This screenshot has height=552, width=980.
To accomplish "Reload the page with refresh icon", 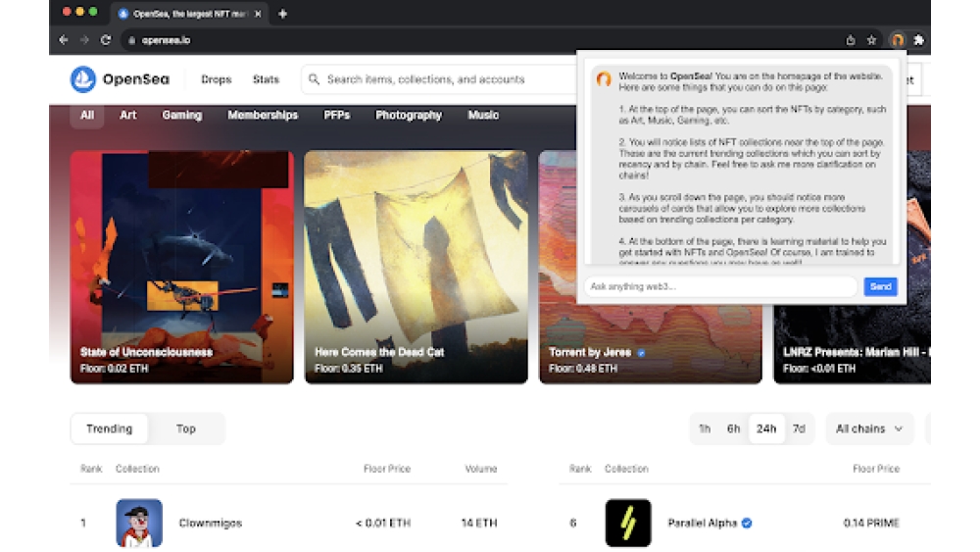I will pyautogui.click(x=106, y=40).
